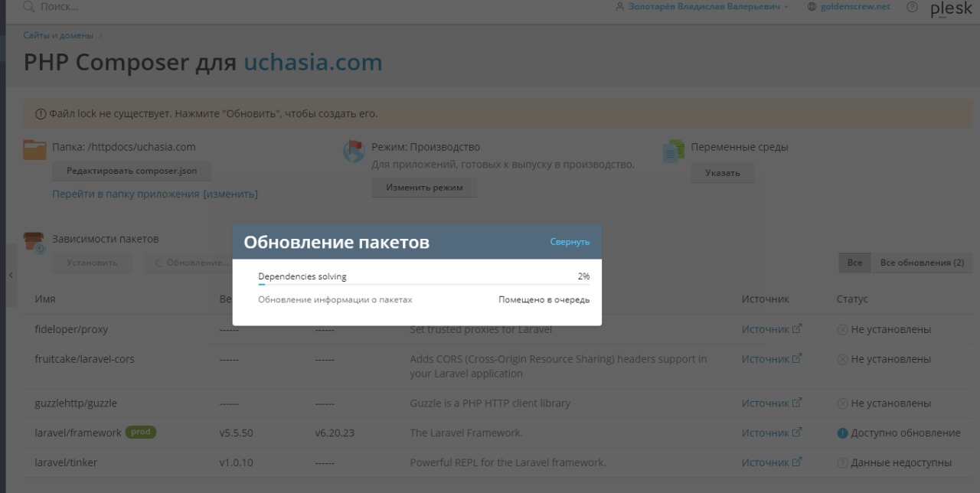Open the help question mark icon
Image resolution: width=980 pixels, height=493 pixels.
pos(912,7)
